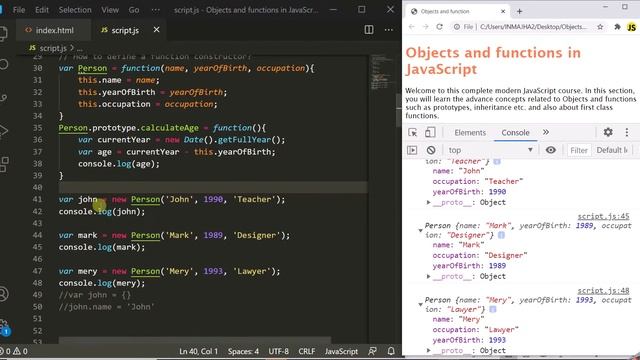The image size is (640, 360).
Task: Open script.js:48 source link
Action: point(603,291)
